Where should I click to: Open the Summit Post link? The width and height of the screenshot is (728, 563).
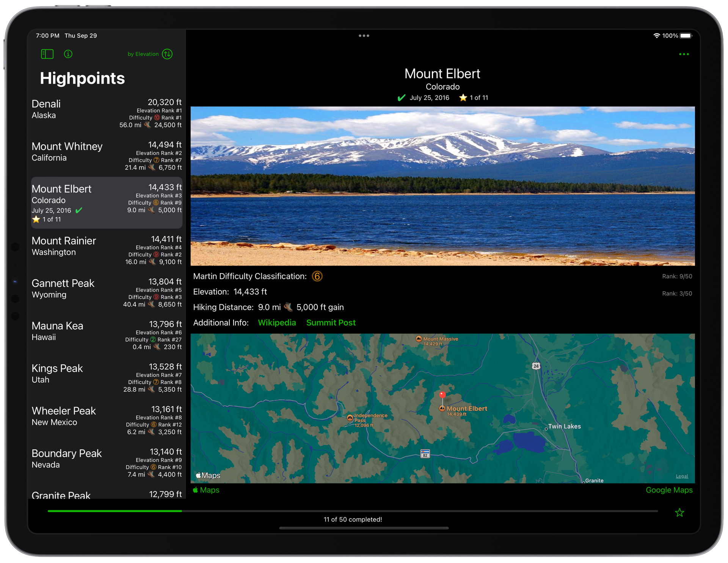[331, 323]
